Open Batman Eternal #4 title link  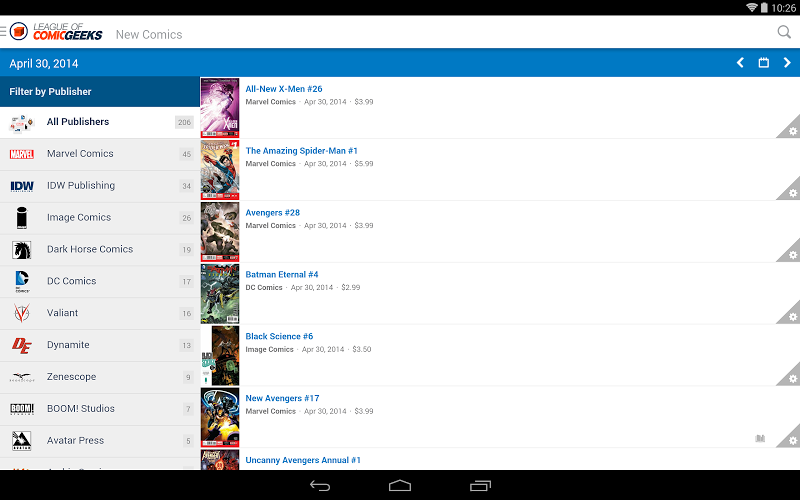pos(282,274)
